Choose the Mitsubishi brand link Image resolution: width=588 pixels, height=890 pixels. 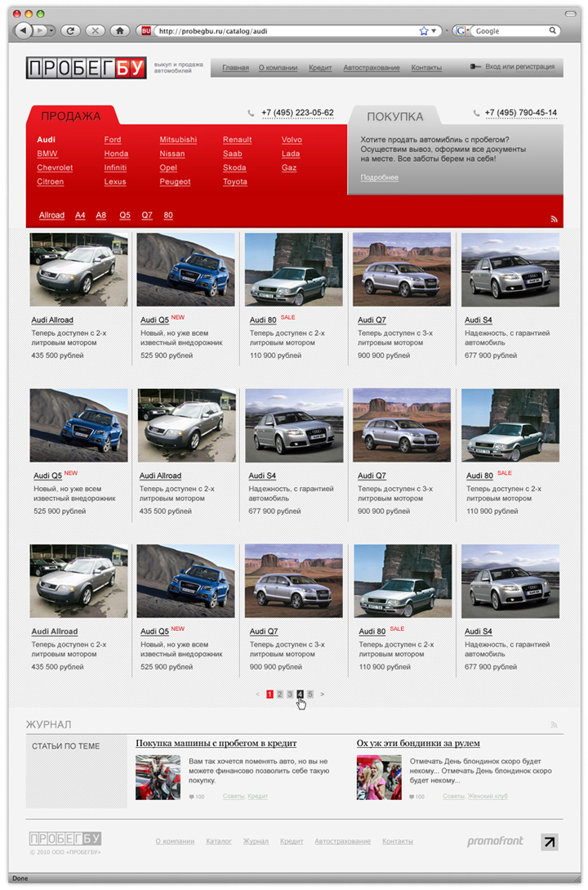tap(178, 140)
